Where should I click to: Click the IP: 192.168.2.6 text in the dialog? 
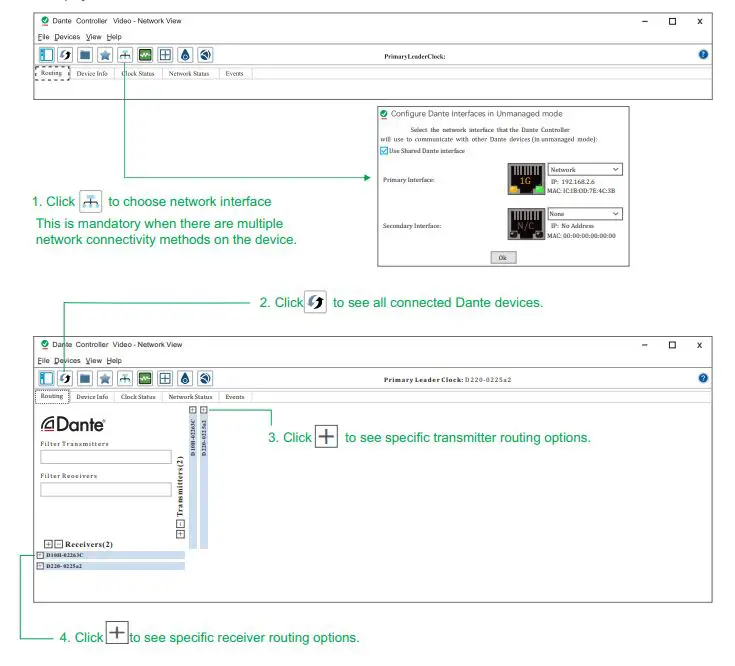click(573, 181)
